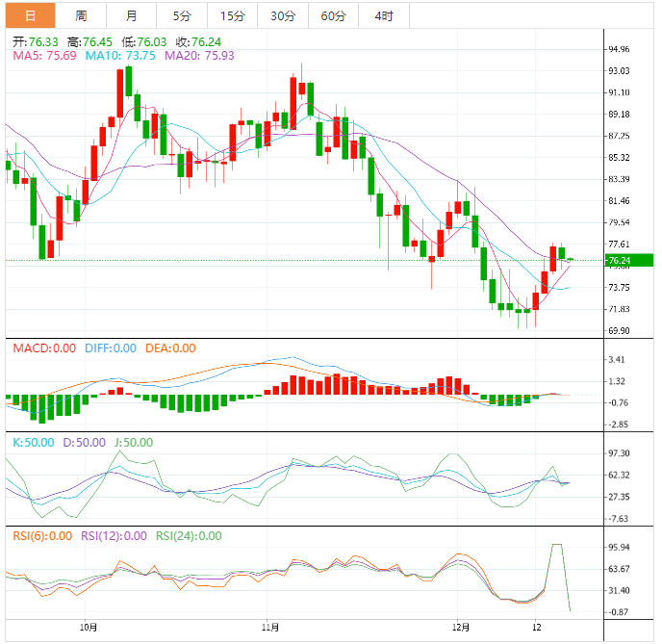The height and width of the screenshot is (644, 662).
Task: Click the green 76.24 current price tag
Action: tap(628, 260)
